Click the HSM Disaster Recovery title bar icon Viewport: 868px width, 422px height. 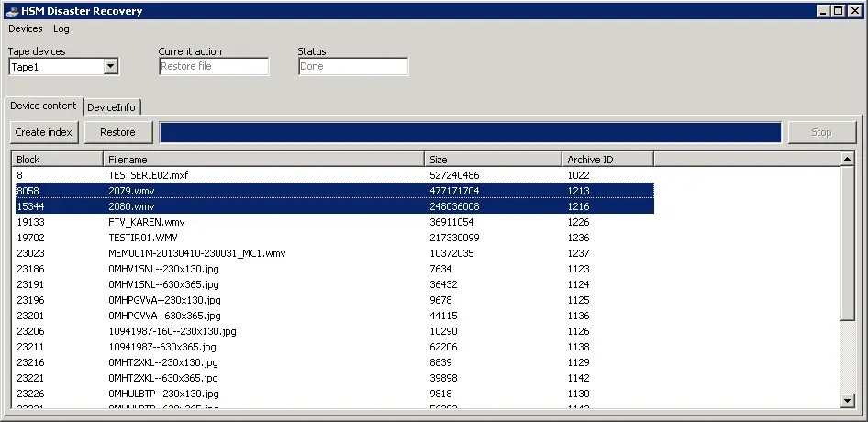point(11,11)
